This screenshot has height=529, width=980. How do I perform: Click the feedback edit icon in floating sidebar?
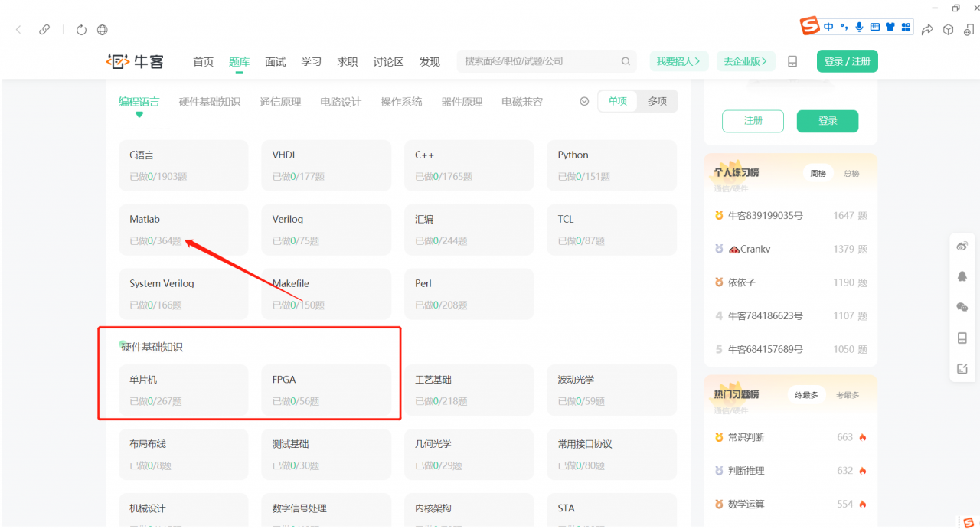click(x=962, y=368)
